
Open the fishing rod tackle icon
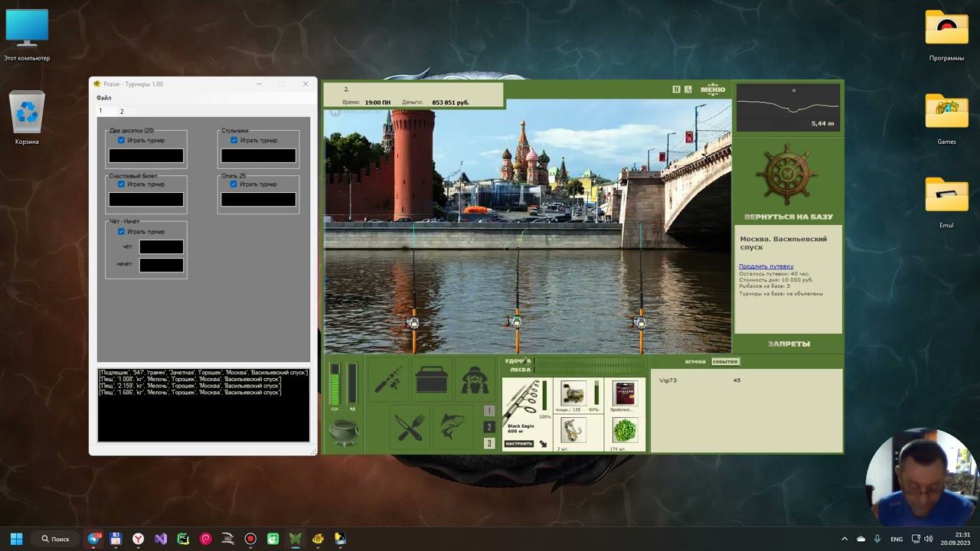tap(389, 379)
